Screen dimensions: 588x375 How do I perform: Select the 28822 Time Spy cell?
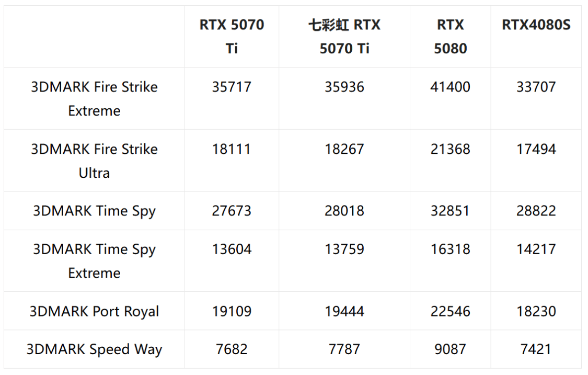click(x=536, y=211)
